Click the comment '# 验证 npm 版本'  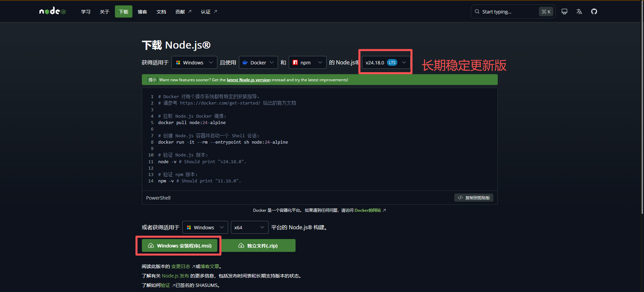(178, 175)
